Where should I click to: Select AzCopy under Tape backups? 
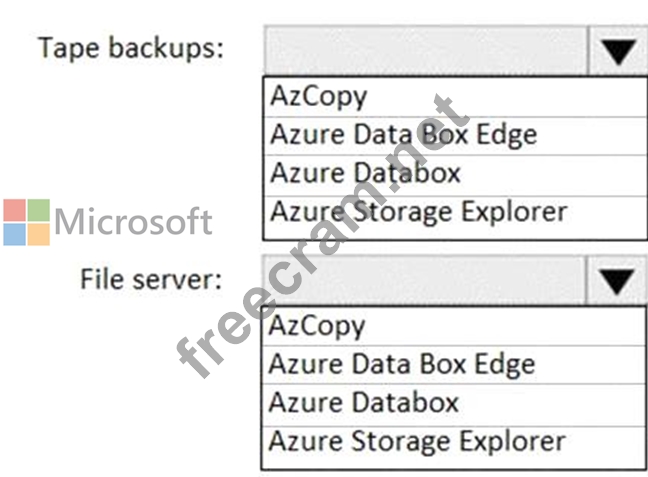point(318,96)
